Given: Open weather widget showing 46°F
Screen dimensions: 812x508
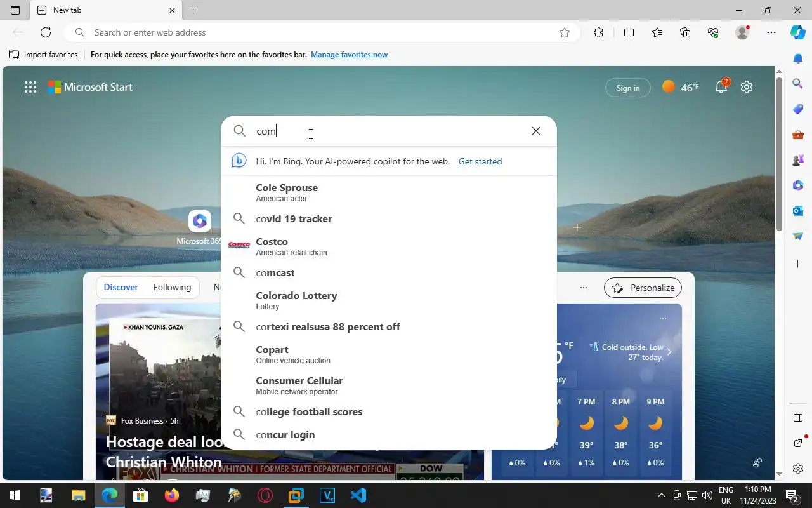Looking at the screenshot, I should (680, 87).
